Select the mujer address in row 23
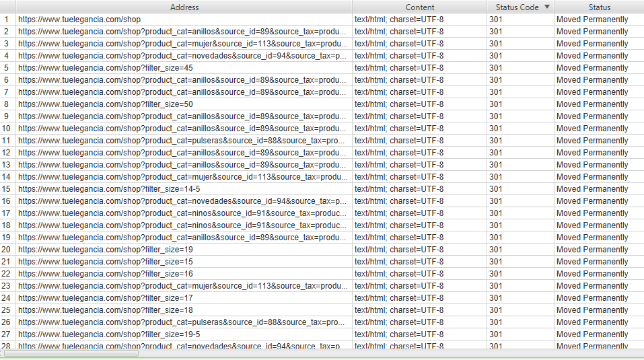The image size is (644, 360). (183, 286)
